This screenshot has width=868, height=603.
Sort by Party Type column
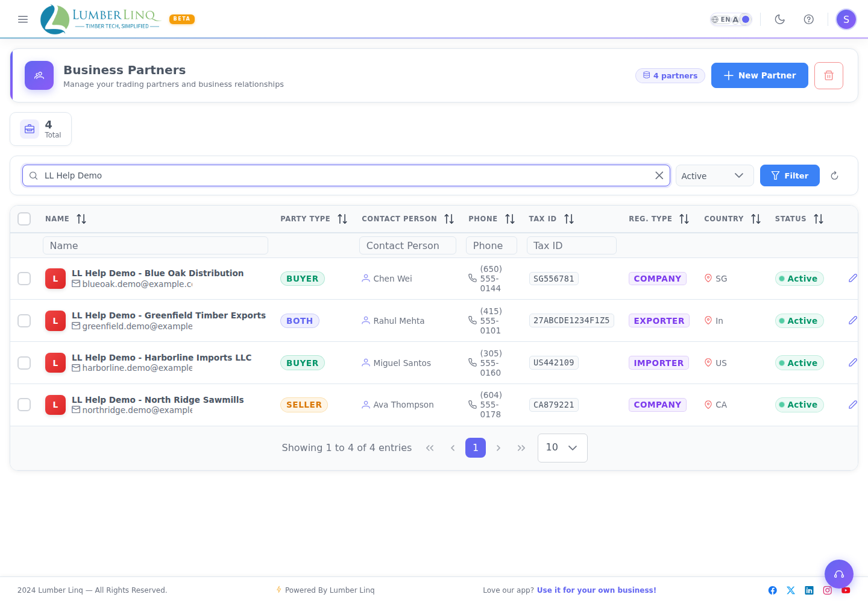click(342, 219)
